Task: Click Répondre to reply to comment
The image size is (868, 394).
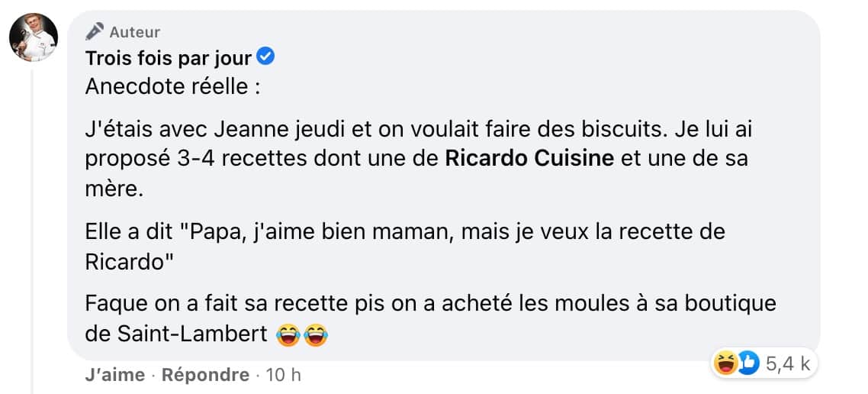Action: pyautogui.click(x=206, y=375)
